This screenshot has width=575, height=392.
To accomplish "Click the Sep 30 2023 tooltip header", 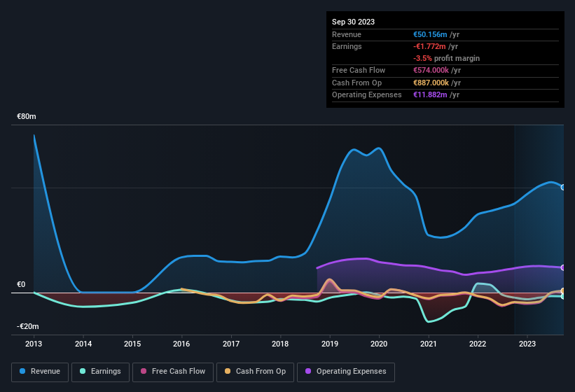I will pos(353,22).
